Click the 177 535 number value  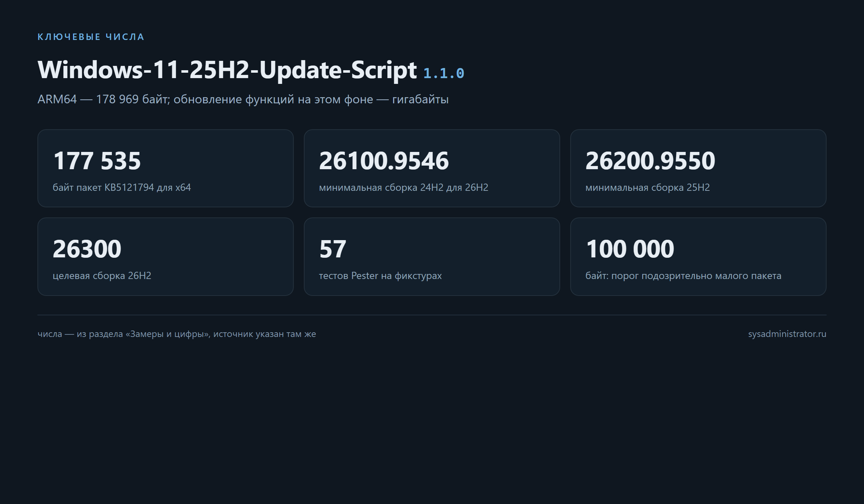pyautogui.click(x=97, y=161)
